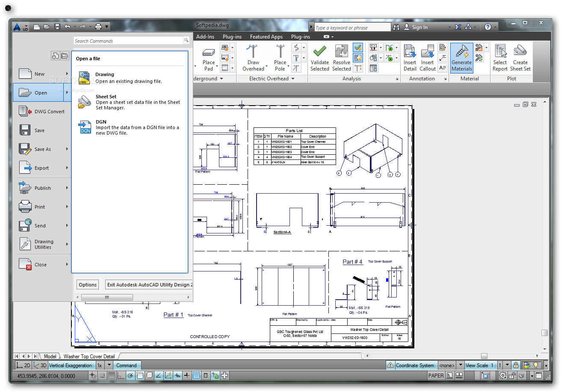Click the Save floppy icon in quick access toolbar
Screen dimensions: 561x392
pos(57,27)
